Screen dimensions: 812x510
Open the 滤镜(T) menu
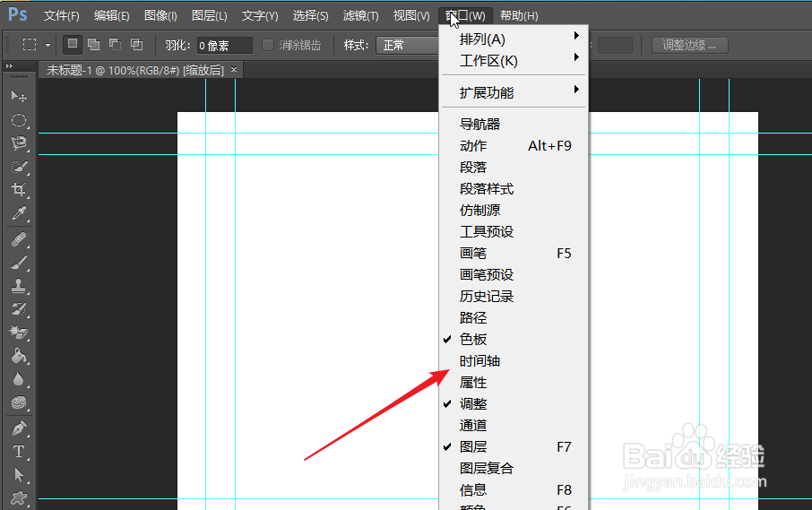(x=360, y=15)
